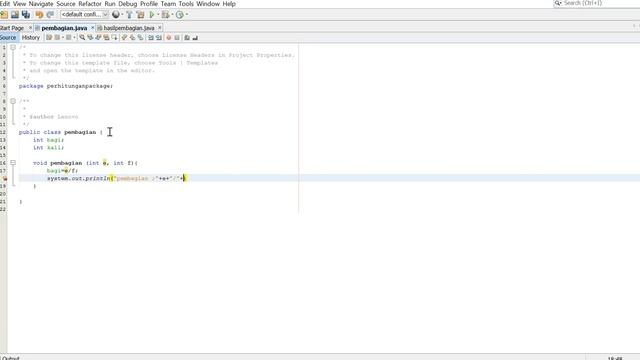
Task: Open the Window menu
Action: click(x=208, y=4)
